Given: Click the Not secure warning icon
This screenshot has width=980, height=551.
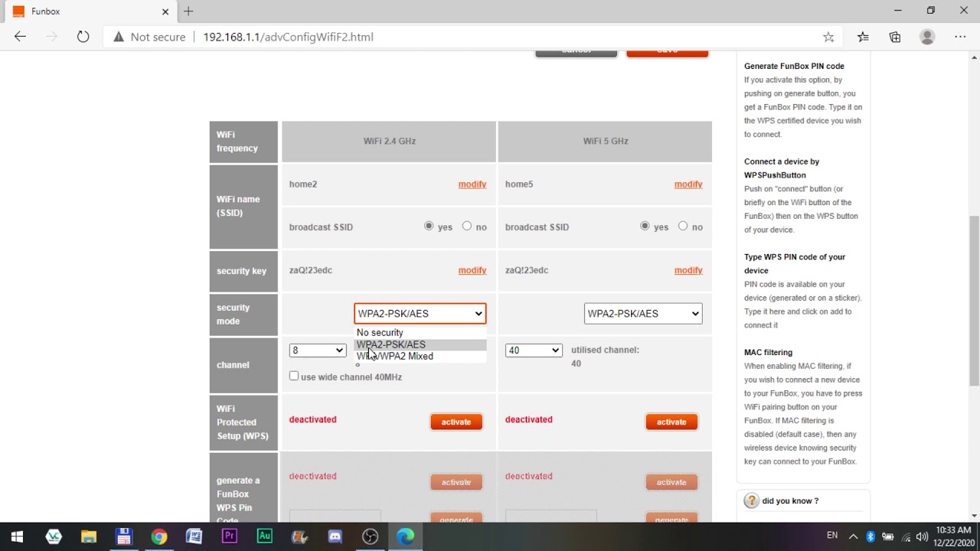Looking at the screenshot, I should (119, 37).
